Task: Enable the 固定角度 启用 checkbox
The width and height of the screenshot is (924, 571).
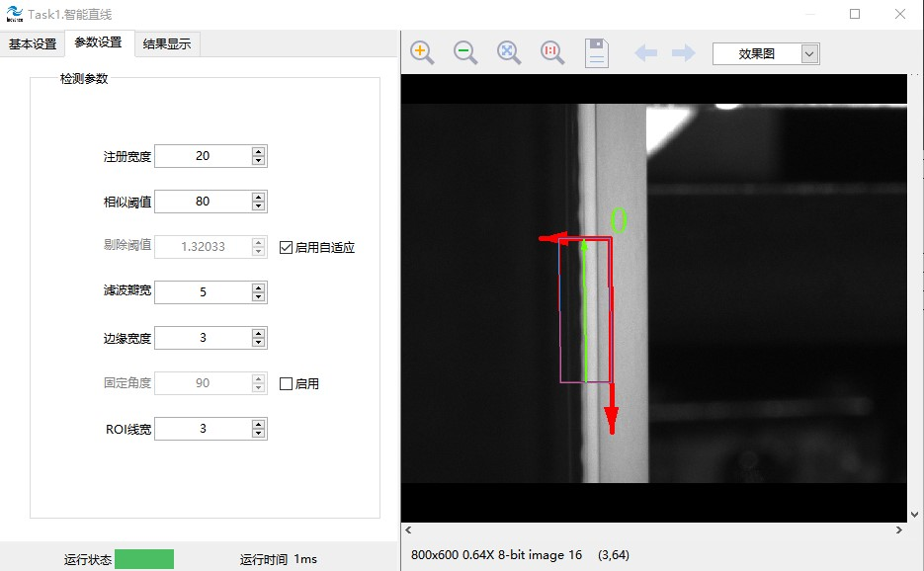Action: [286, 383]
